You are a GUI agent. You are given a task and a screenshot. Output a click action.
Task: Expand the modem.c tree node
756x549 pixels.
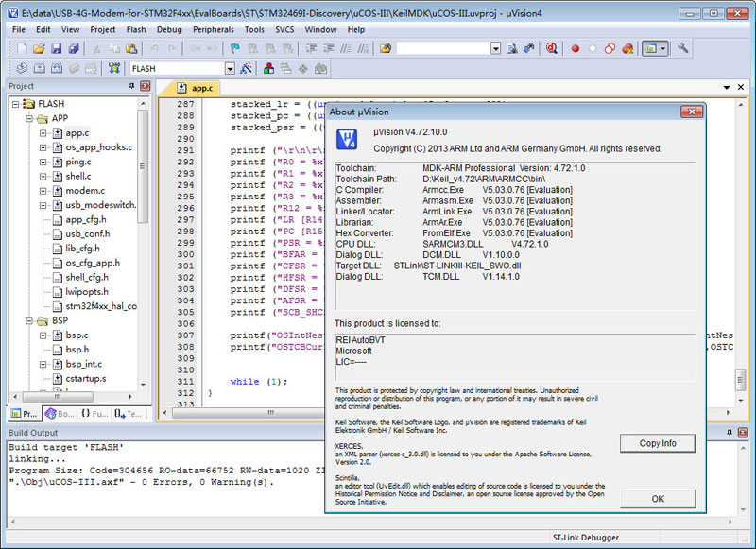point(43,191)
